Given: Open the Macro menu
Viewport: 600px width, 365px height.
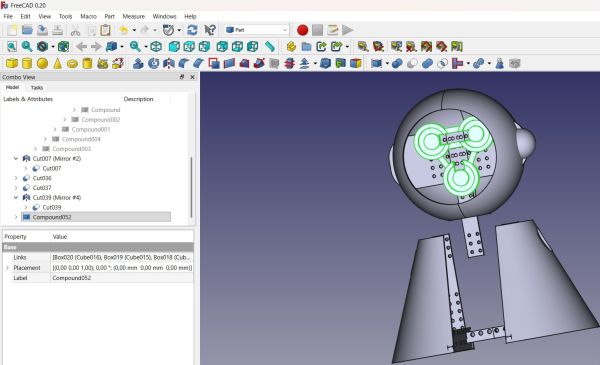Looking at the screenshot, I should (x=88, y=16).
